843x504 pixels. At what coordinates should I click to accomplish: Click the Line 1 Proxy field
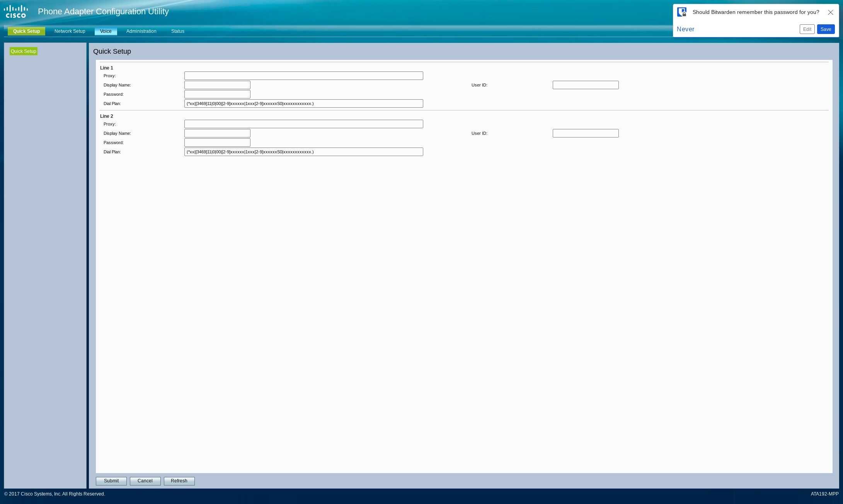pos(303,76)
